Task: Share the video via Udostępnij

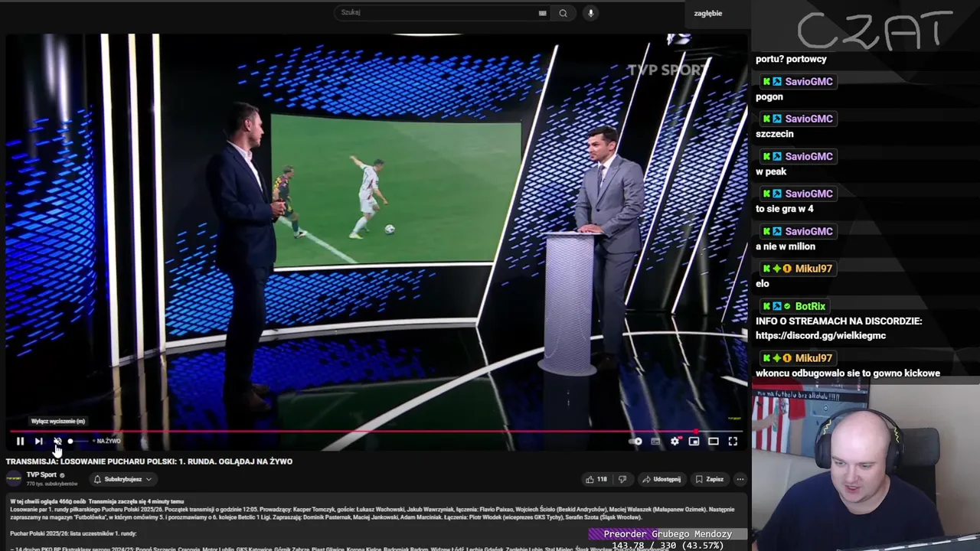Action: point(661,479)
